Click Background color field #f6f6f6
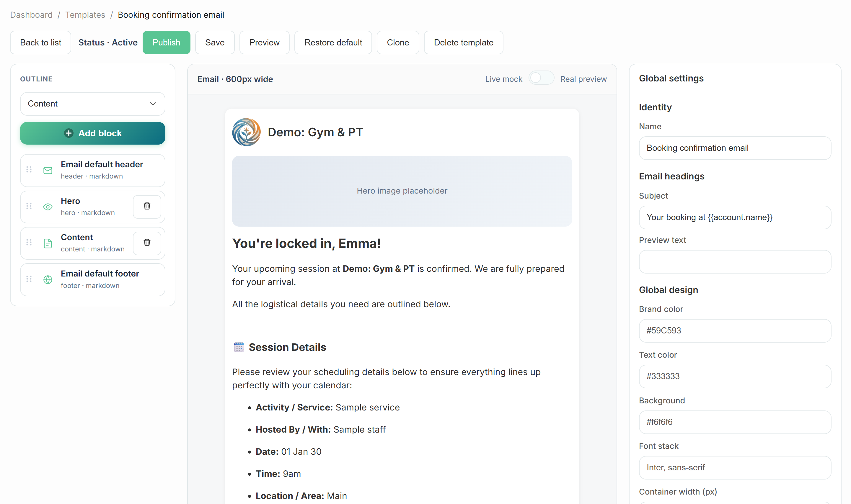Screen dimensions: 851x504 (735, 422)
